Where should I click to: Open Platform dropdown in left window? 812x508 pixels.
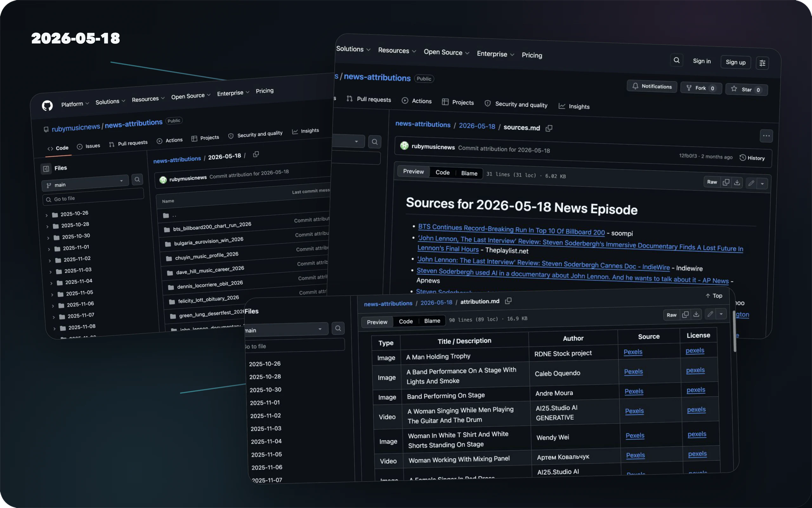[x=75, y=104]
